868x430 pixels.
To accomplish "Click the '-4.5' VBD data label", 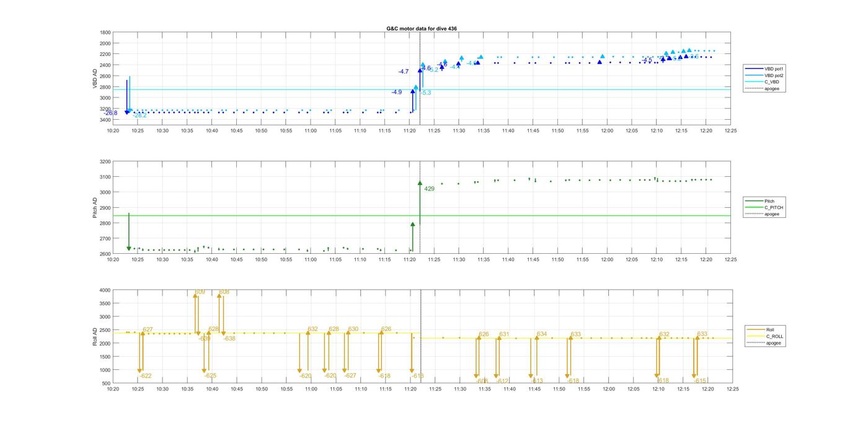I will click(647, 60).
